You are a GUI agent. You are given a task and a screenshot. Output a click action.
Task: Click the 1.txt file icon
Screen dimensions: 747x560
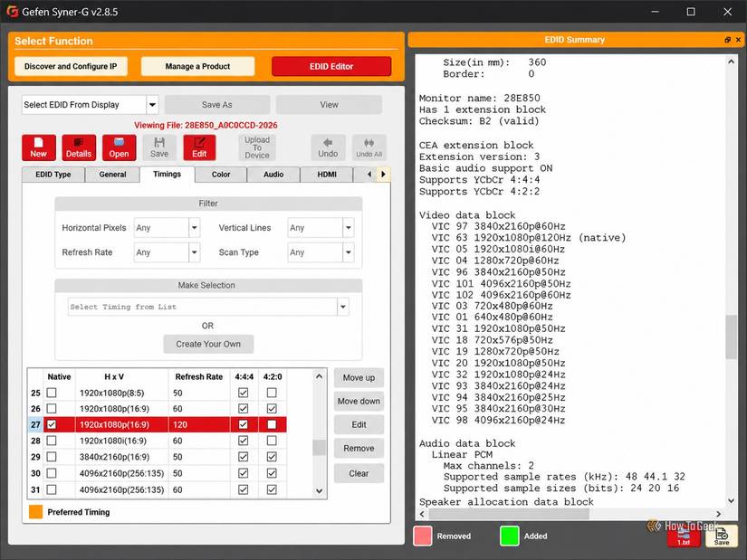tap(684, 537)
